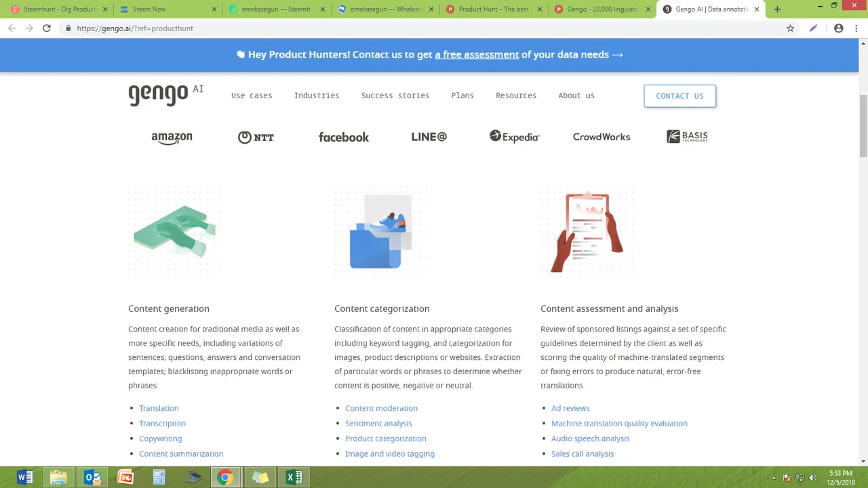Open the Industries menu
This screenshot has width=868, height=488.
pyautogui.click(x=317, y=96)
